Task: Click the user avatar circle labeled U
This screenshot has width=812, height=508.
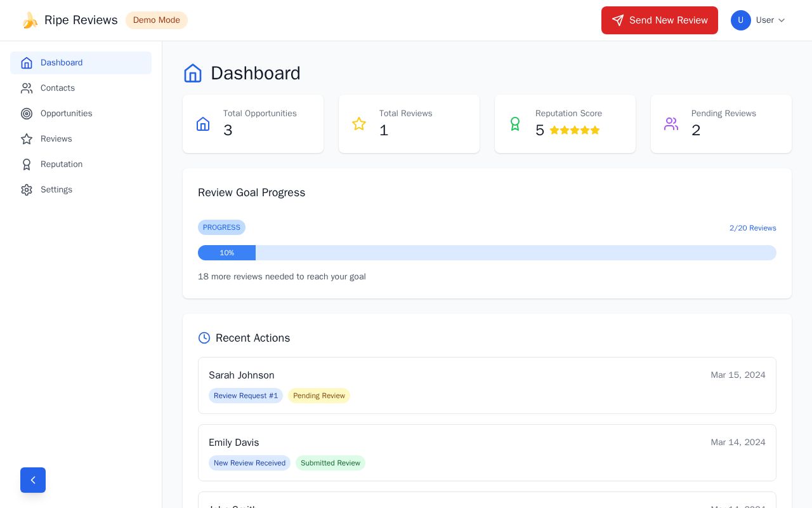Action: [x=741, y=20]
